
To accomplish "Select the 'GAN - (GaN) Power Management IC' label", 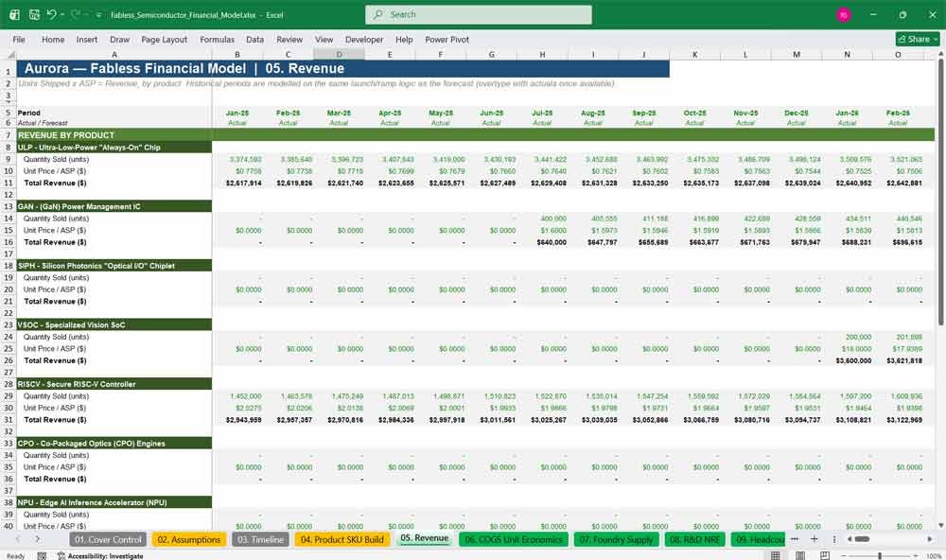I will coord(114,206).
